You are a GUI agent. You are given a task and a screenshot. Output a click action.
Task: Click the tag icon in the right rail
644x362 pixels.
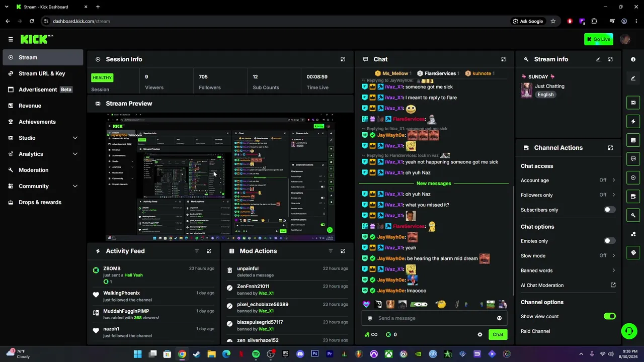[x=633, y=252]
